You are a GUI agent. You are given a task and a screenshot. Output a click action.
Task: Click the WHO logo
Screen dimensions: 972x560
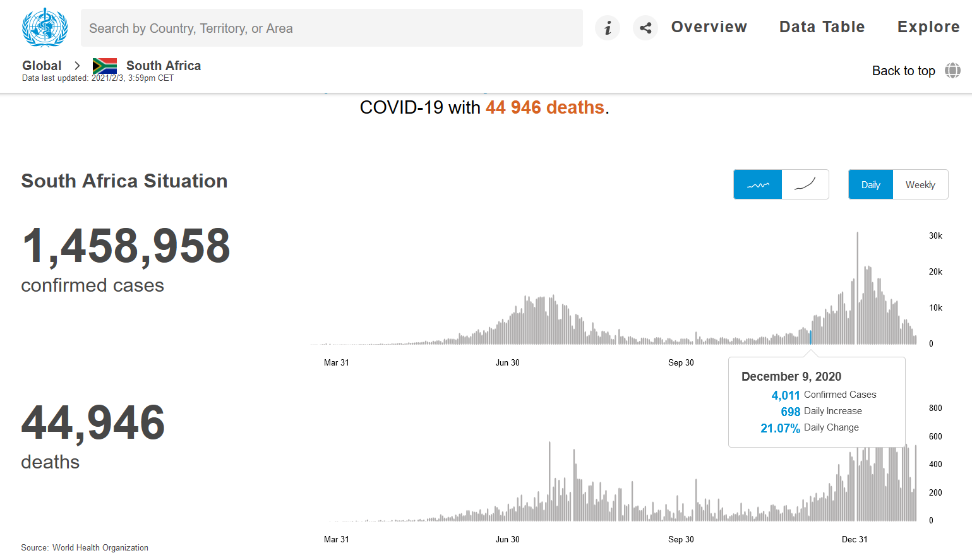(x=44, y=28)
